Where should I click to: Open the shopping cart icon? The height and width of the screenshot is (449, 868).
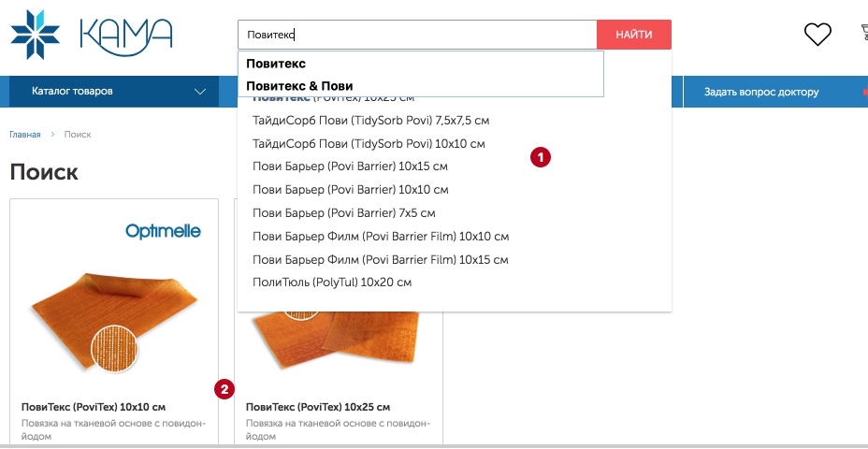coord(863,34)
